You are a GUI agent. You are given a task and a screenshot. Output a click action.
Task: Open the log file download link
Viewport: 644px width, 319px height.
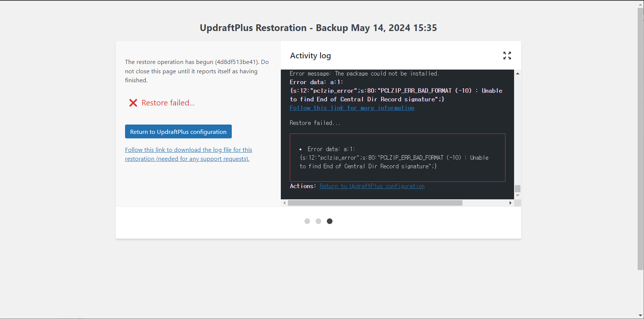pyautogui.click(x=189, y=154)
